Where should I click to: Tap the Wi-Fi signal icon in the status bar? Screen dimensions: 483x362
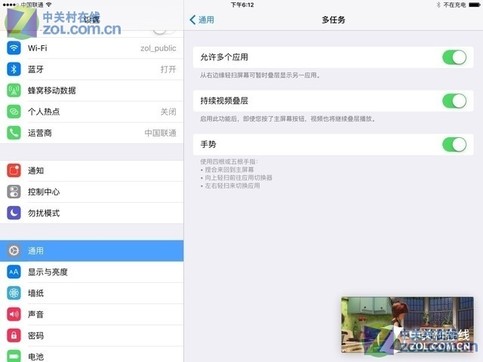pyautogui.click(x=49, y=5)
